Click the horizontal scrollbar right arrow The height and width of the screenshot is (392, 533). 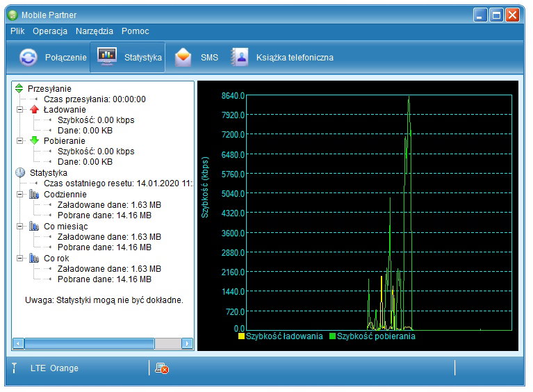187,343
